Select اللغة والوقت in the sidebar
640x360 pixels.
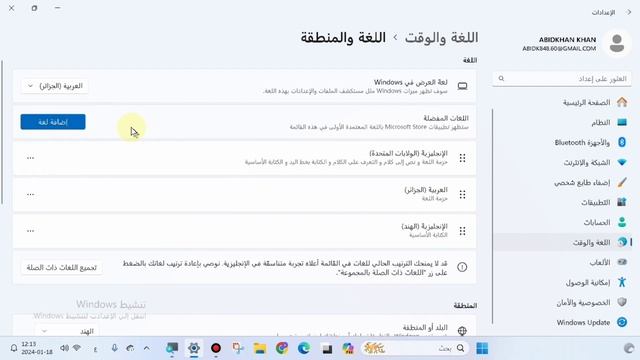click(563, 242)
